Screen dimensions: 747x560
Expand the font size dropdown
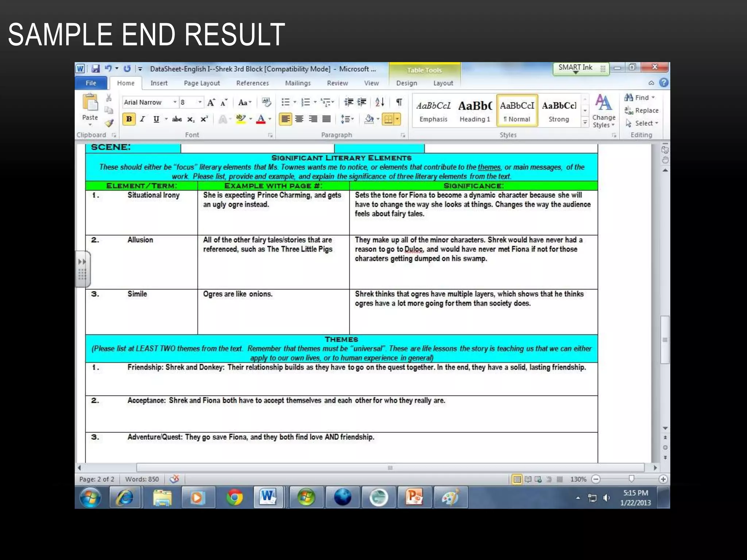(x=200, y=102)
